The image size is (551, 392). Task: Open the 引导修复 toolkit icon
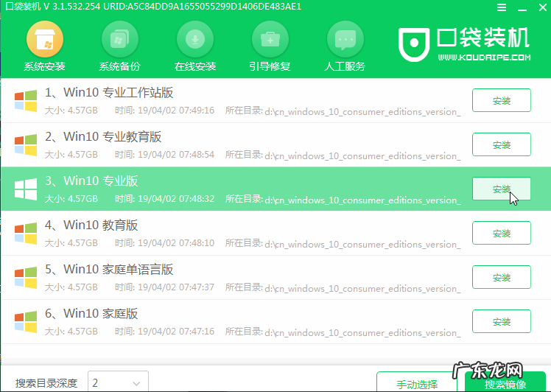pos(270,39)
